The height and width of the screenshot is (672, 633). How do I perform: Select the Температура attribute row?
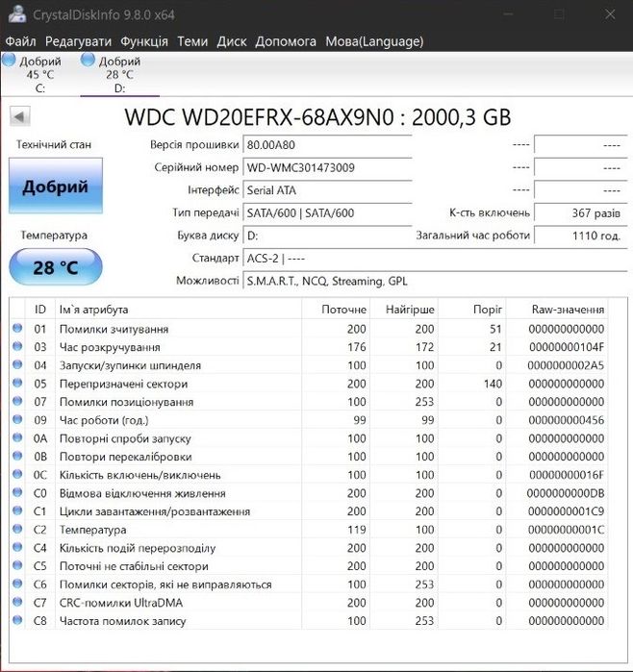point(309,530)
